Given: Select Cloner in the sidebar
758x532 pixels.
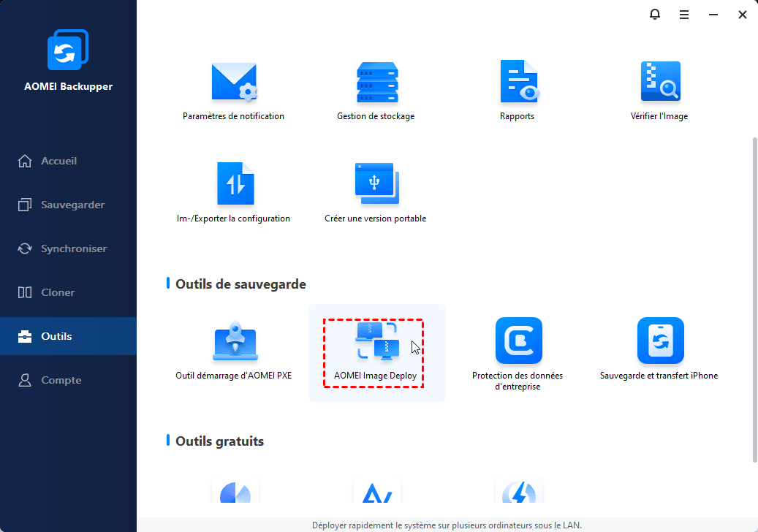Looking at the screenshot, I should pyautogui.click(x=68, y=292).
